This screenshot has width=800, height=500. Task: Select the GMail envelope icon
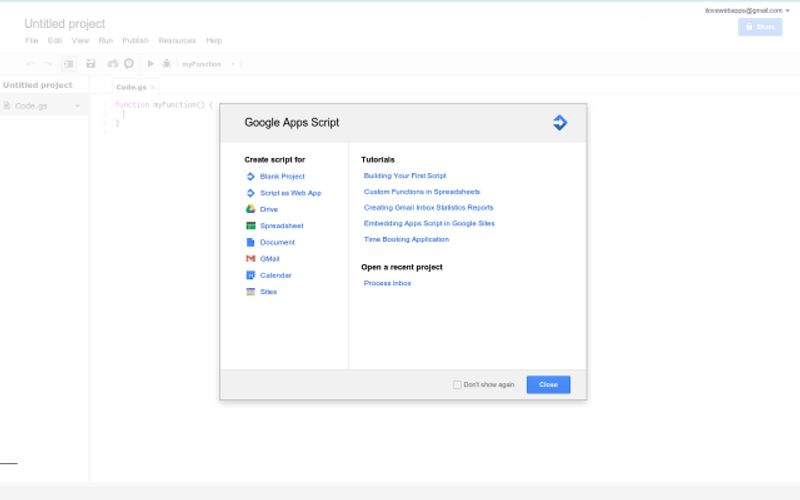click(x=251, y=259)
